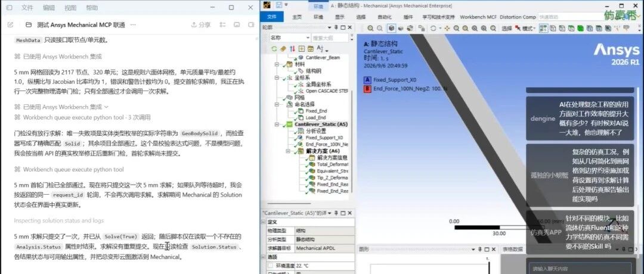The image size is (644, 274).
Task: Open the 轮廓 panel options dropdown arrow
Action: [x=329, y=27]
